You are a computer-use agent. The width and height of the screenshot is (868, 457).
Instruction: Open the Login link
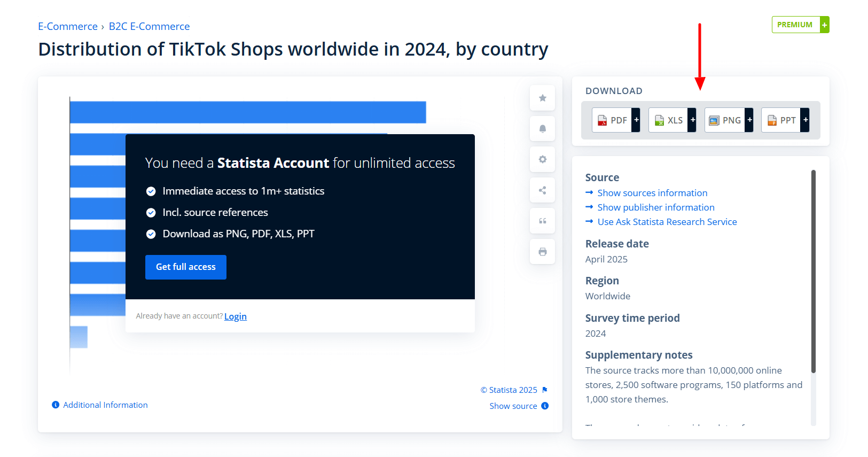pyautogui.click(x=235, y=316)
